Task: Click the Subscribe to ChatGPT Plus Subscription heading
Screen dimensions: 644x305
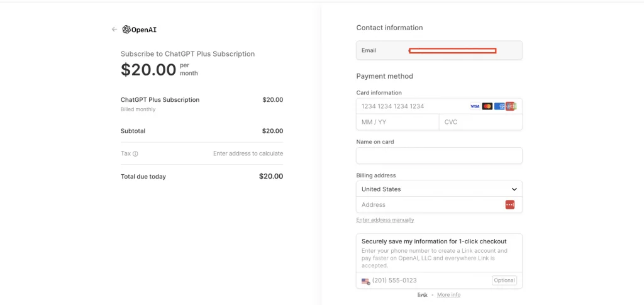Action: [x=187, y=54]
